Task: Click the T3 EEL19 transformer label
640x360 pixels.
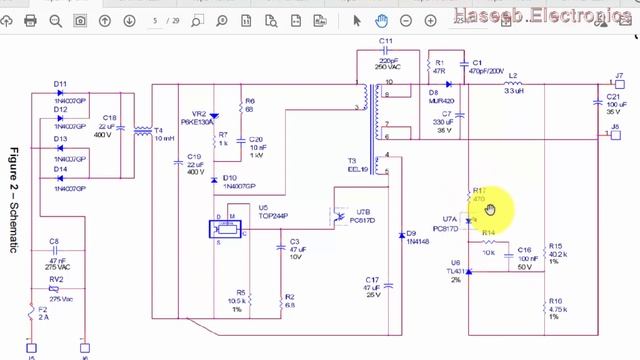Action: tap(357, 165)
